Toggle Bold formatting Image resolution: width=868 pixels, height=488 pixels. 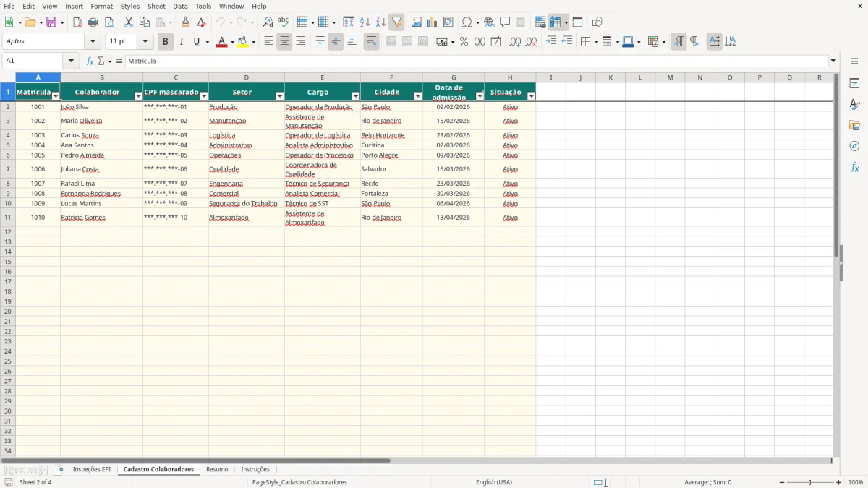(x=166, y=42)
